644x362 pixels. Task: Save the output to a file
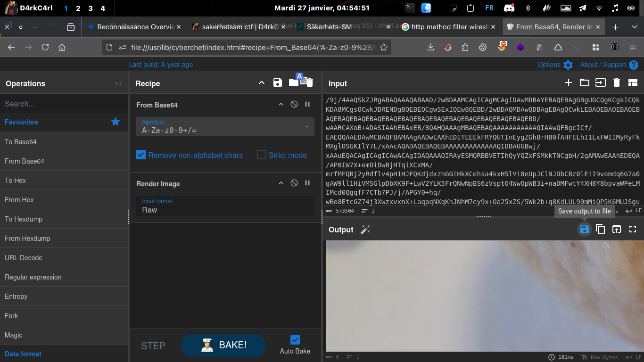[x=584, y=230]
